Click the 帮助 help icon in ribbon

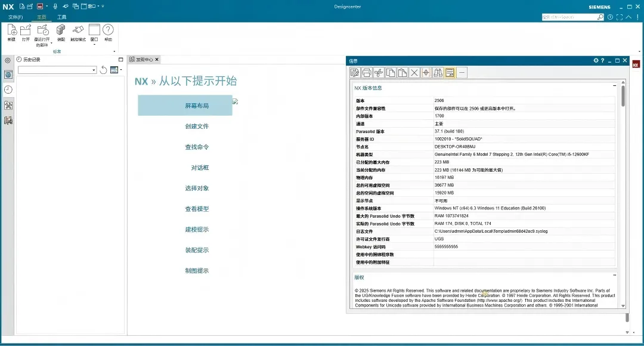pyautogui.click(x=108, y=30)
